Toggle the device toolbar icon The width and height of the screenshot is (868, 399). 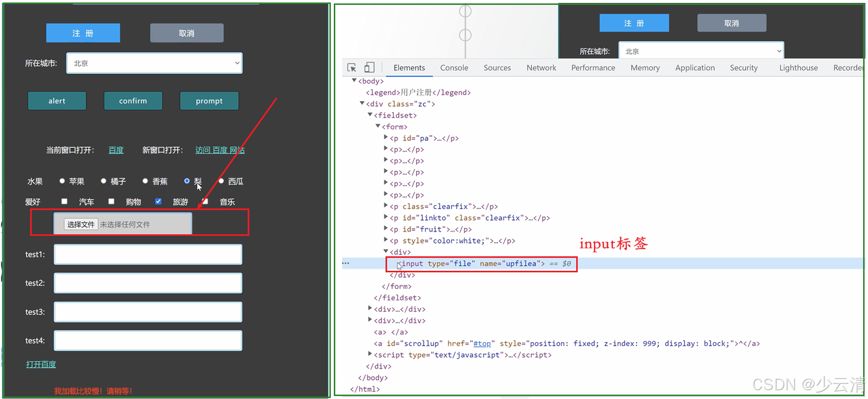(369, 67)
